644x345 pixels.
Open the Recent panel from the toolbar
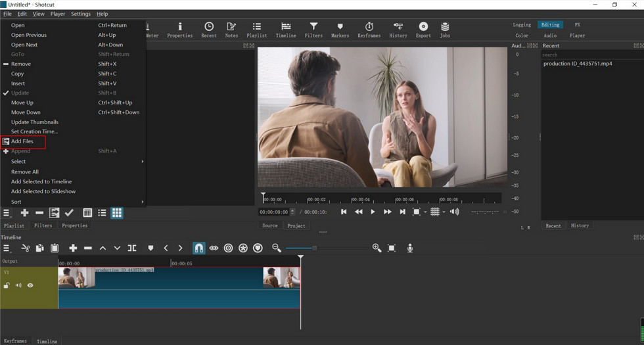coord(209,30)
